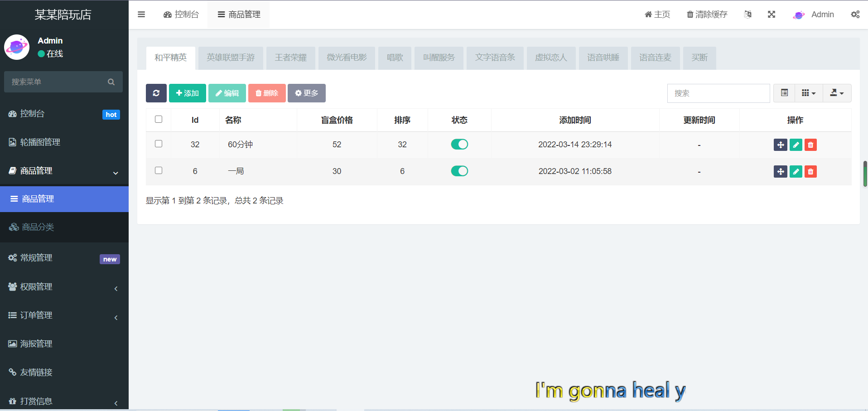Click the hamburger sidebar collapse icon
This screenshot has width=868, height=411.
(x=141, y=15)
